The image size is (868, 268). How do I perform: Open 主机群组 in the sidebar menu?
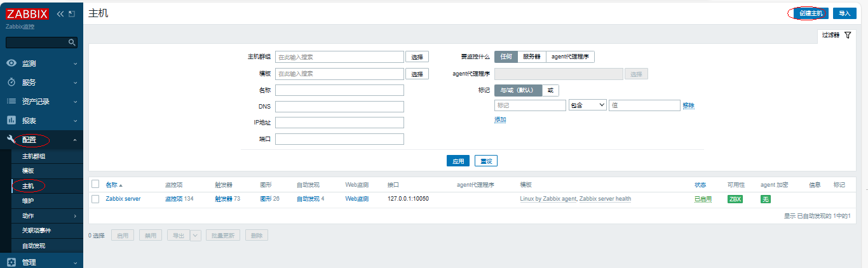(34, 156)
